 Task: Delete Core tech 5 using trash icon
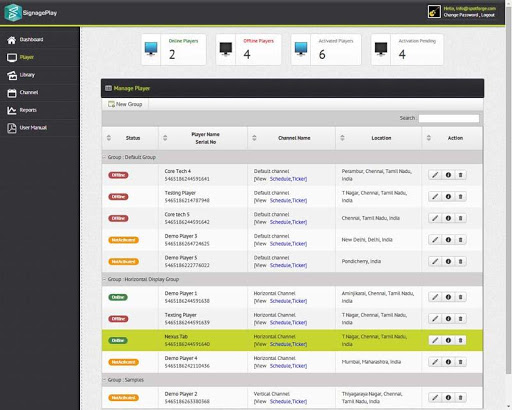pos(460,218)
